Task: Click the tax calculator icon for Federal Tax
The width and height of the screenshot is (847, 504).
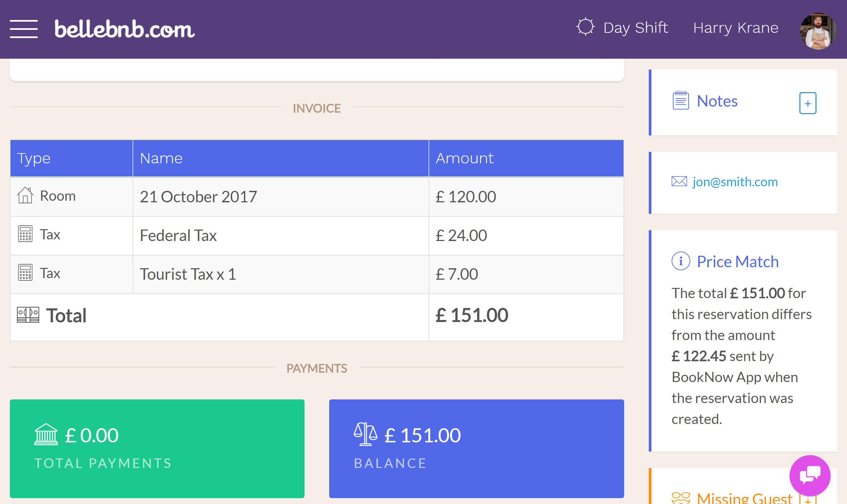Action: (25, 234)
